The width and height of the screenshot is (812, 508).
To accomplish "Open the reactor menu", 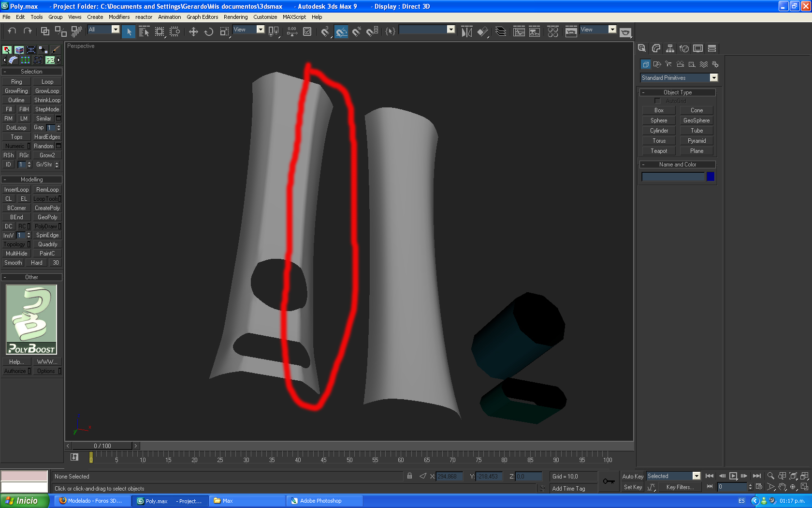I will pos(144,17).
